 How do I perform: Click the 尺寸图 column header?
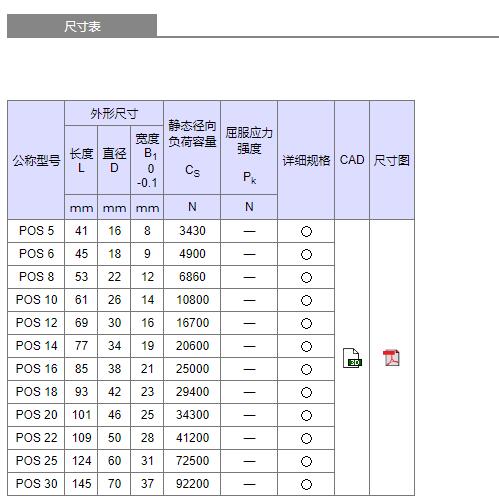(392, 160)
